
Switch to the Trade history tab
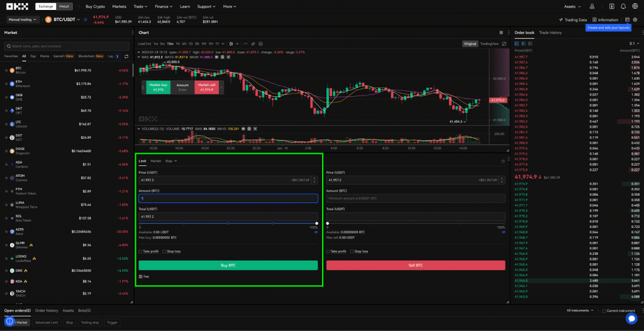coord(550,32)
